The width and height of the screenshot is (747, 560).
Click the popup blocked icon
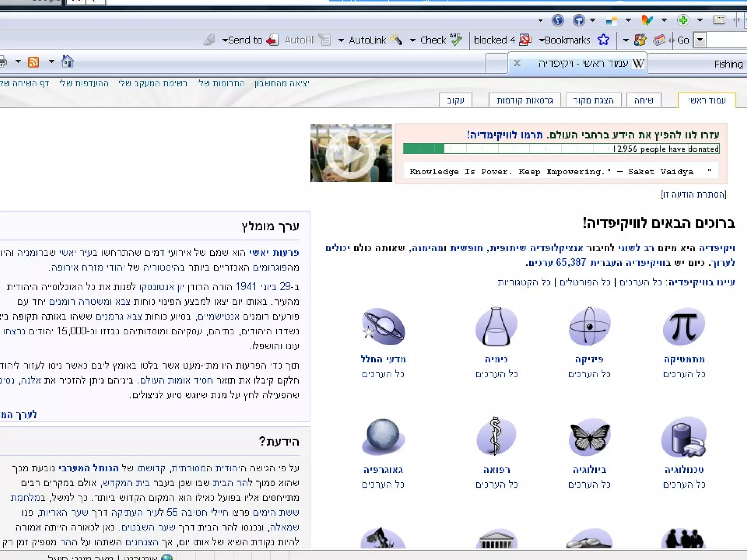click(x=525, y=40)
